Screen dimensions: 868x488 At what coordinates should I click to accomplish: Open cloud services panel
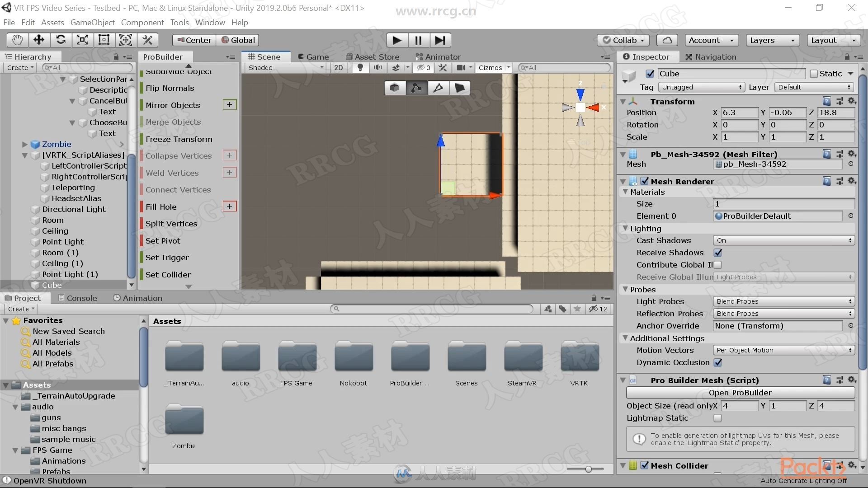coord(667,40)
